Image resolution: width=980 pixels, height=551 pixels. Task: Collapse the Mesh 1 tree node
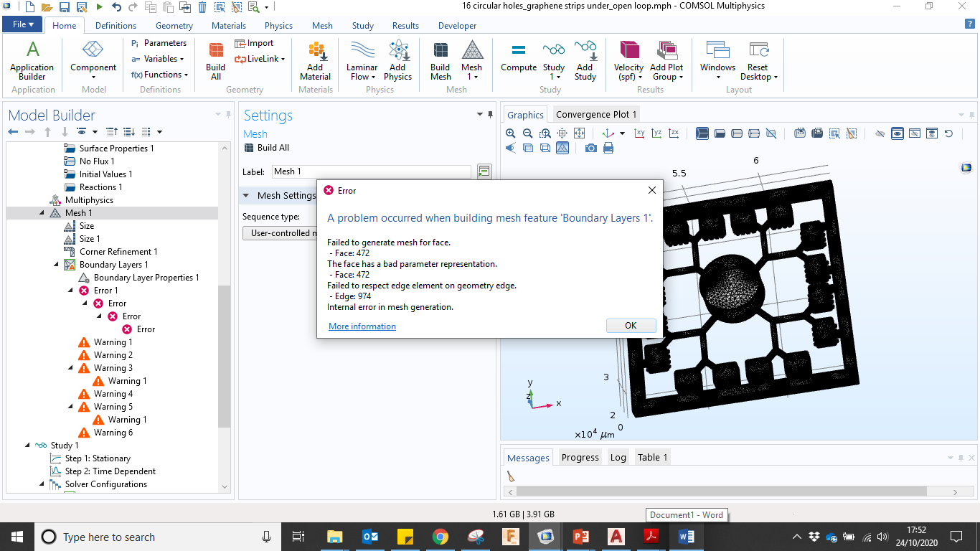pyautogui.click(x=41, y=213)
